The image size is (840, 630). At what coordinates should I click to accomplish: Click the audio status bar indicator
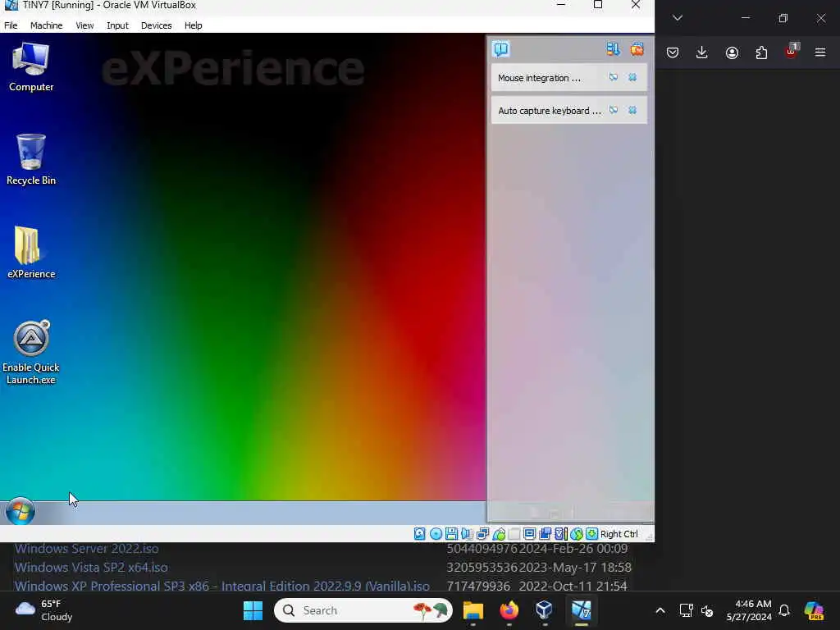[x=467, y=533]
